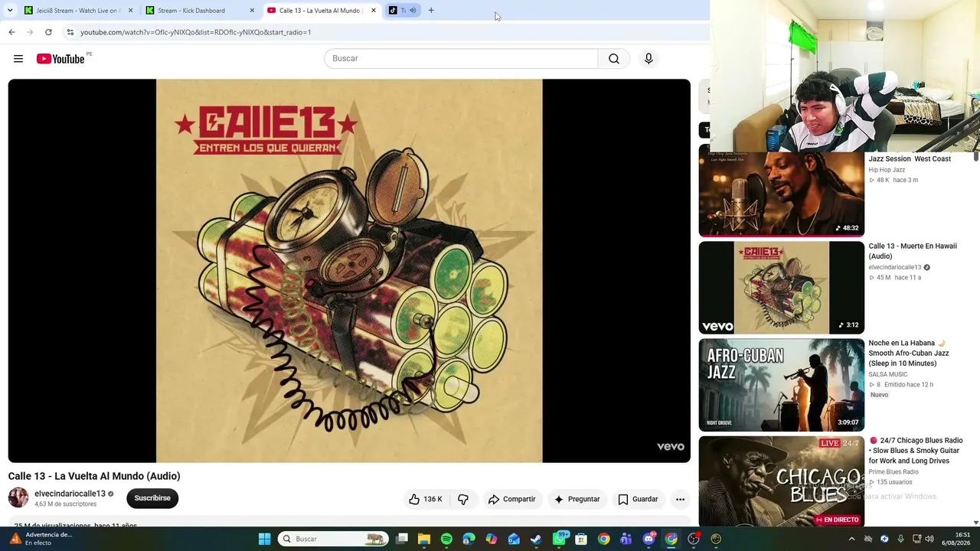
Task: Open a new browser tab
Action: coord(431,11)
